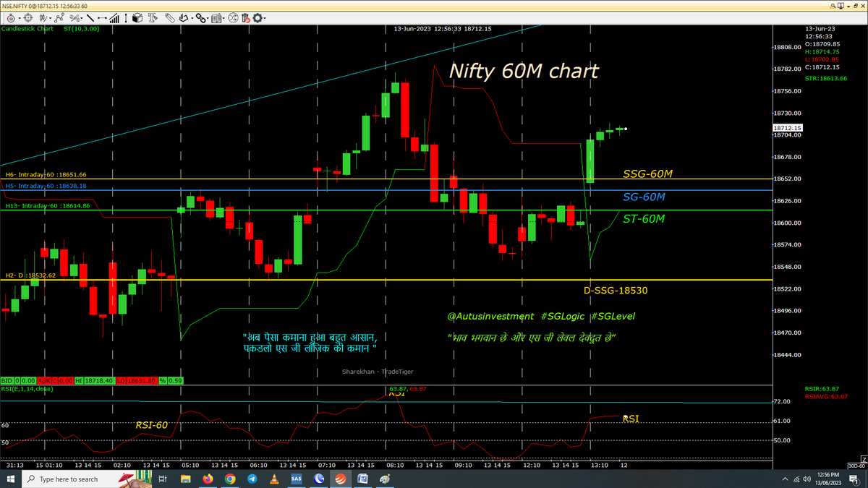This screenshot has width=868, height=488.
Task: Launch Firefox from taskbar
Action: pos(208,479)
